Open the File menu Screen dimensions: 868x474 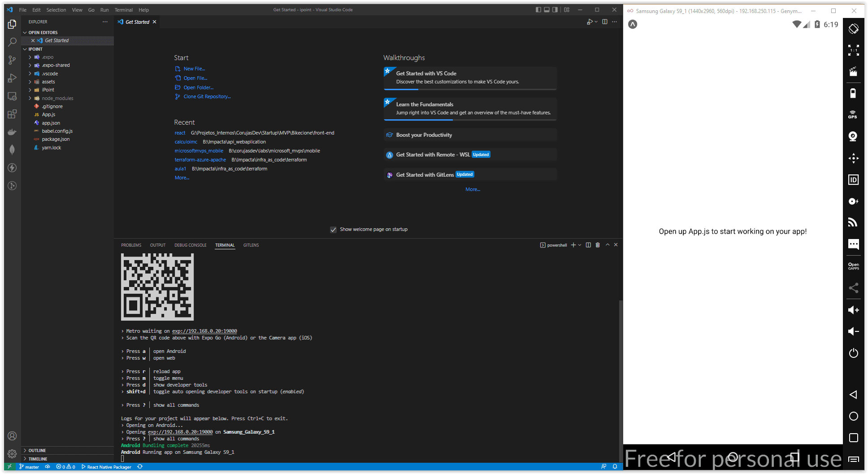pyautogui.click(x=23, y=10)
